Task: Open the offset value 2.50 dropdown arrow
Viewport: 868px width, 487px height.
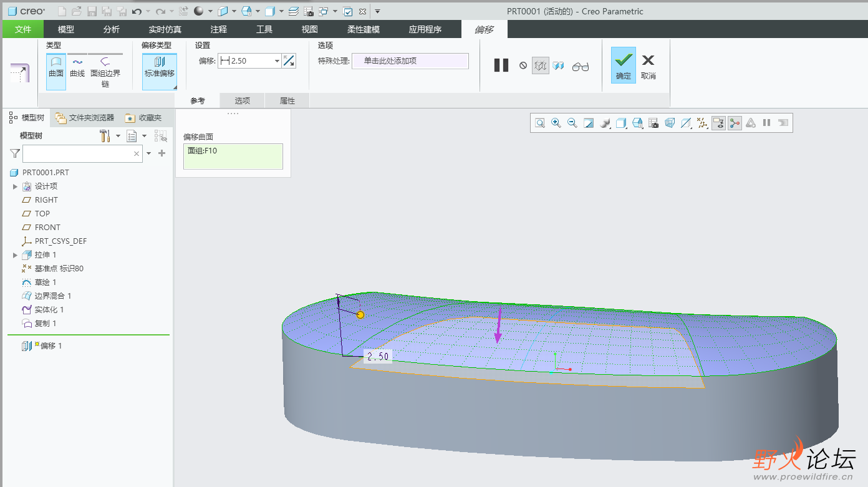Action: [277, 60]
